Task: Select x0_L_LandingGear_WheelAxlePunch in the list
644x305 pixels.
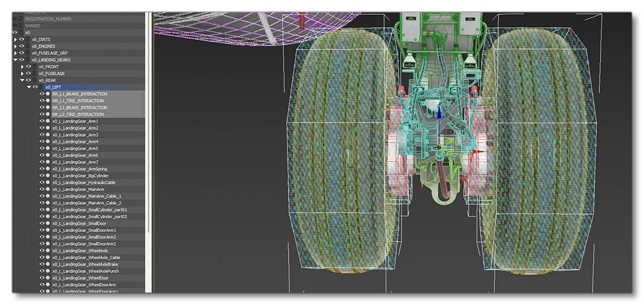Action: click(85, 271)
